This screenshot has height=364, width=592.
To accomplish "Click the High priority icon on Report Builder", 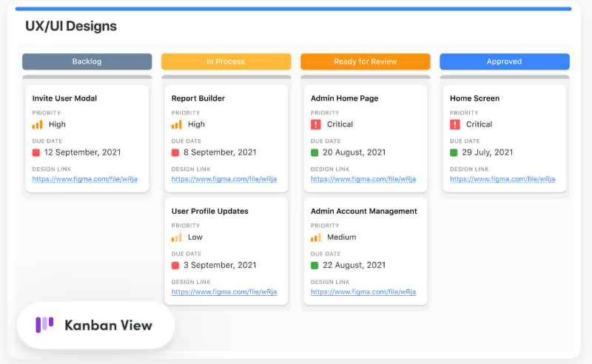I will (177, 124).
